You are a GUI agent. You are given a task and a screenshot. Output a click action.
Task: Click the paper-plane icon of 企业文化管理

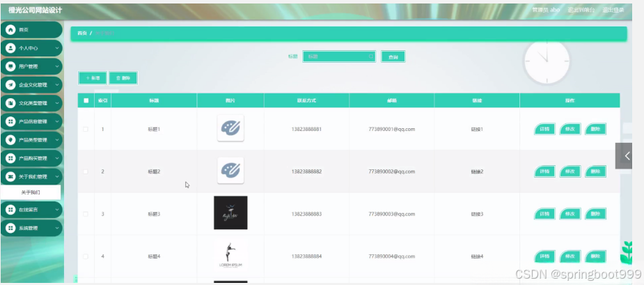point(10,85)
